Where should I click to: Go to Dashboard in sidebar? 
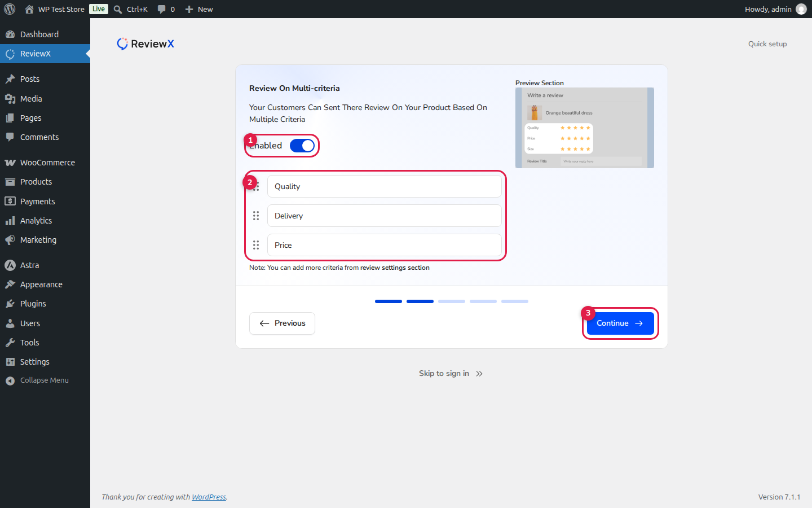click(x=45, y=34)
